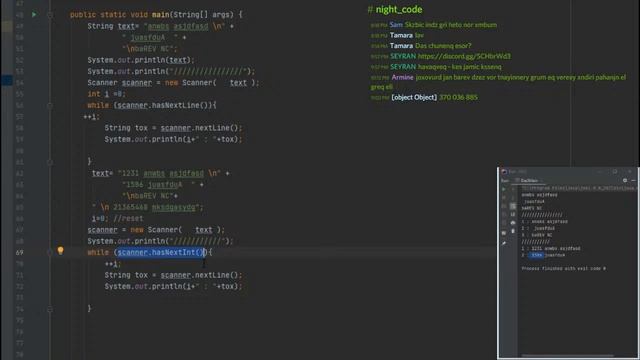The image size is (640, 360).
Task: Hide the Run tool window with minus icon
Action: (633, 180)
